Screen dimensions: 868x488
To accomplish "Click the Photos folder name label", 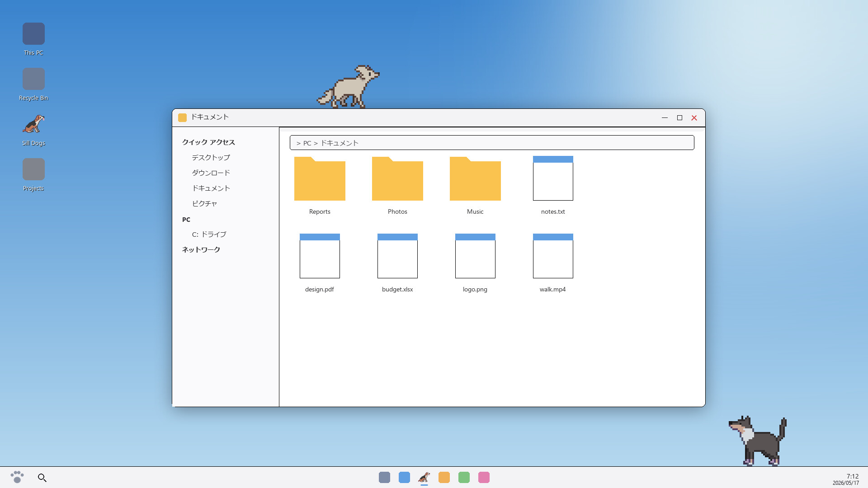I will coord(397,211).
